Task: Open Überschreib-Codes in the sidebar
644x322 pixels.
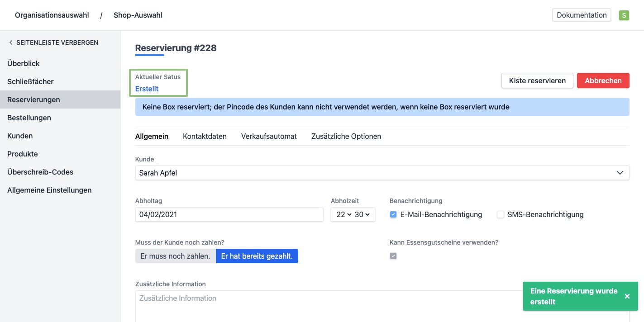Action: 40,172
